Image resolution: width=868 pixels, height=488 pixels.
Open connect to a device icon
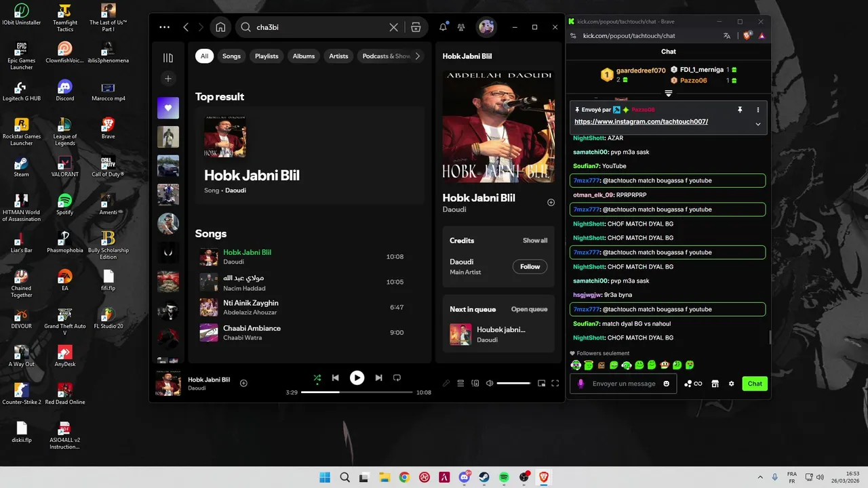tap(475, 384)
